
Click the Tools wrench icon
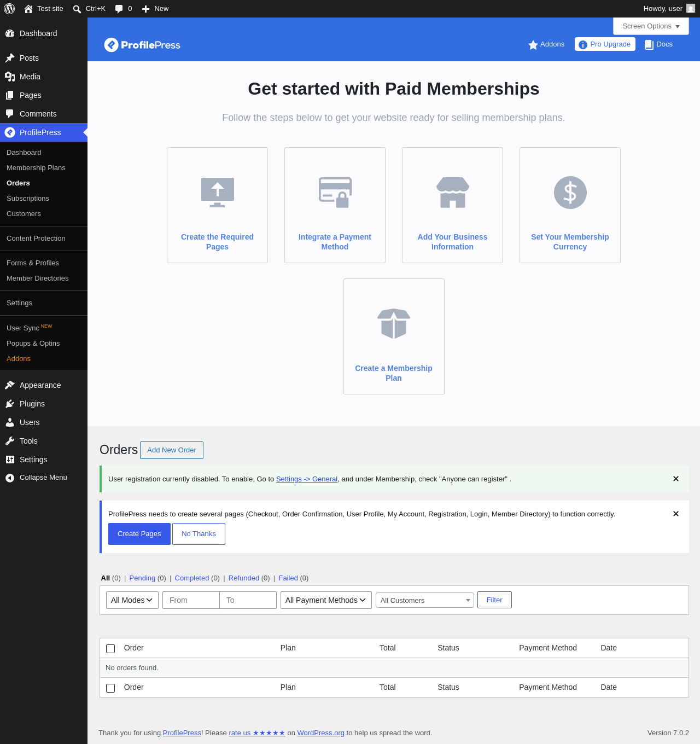click(x=10, y=441)
